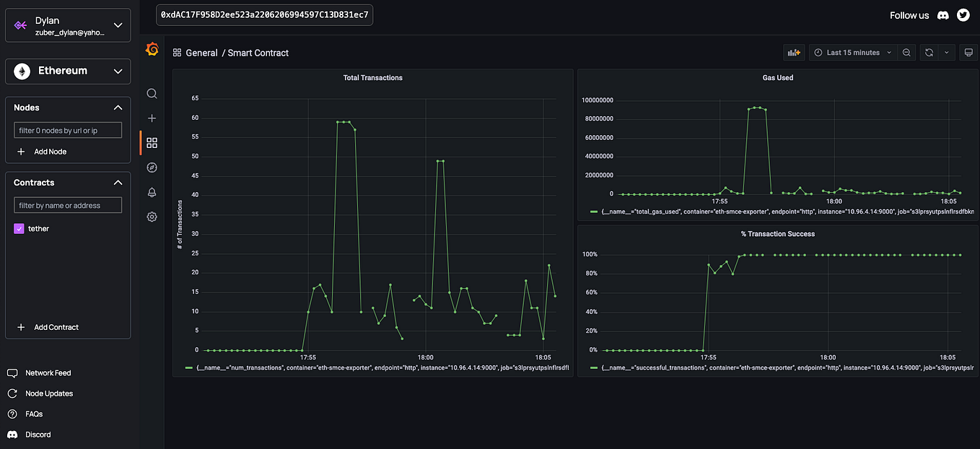Screen dimensions: 980x449
Task: Uncheck the tether contract checkbox
Action: (x=18, y=228)
